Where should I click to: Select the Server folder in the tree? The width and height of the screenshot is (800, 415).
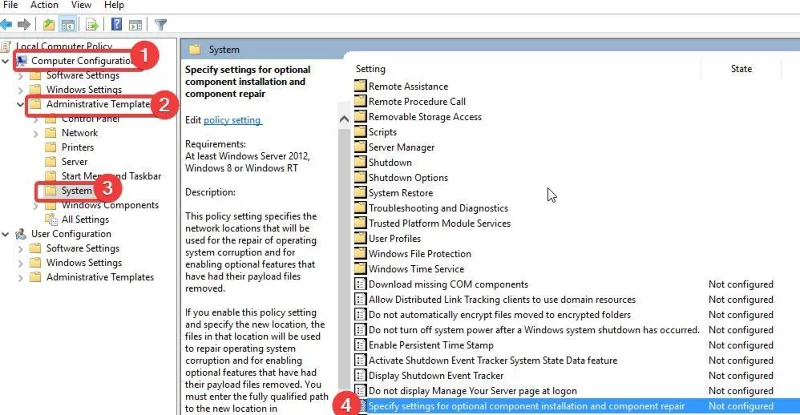74,162
